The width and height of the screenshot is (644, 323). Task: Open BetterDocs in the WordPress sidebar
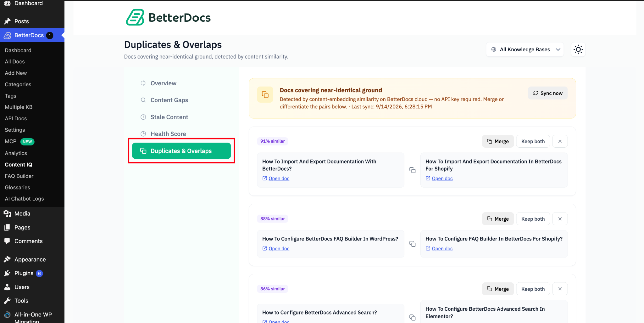[32, 35]
